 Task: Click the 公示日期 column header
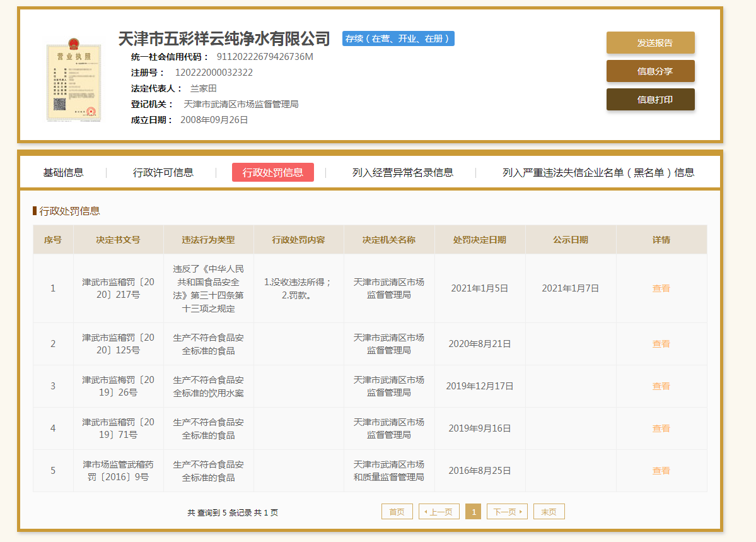(x=571, y=240)
